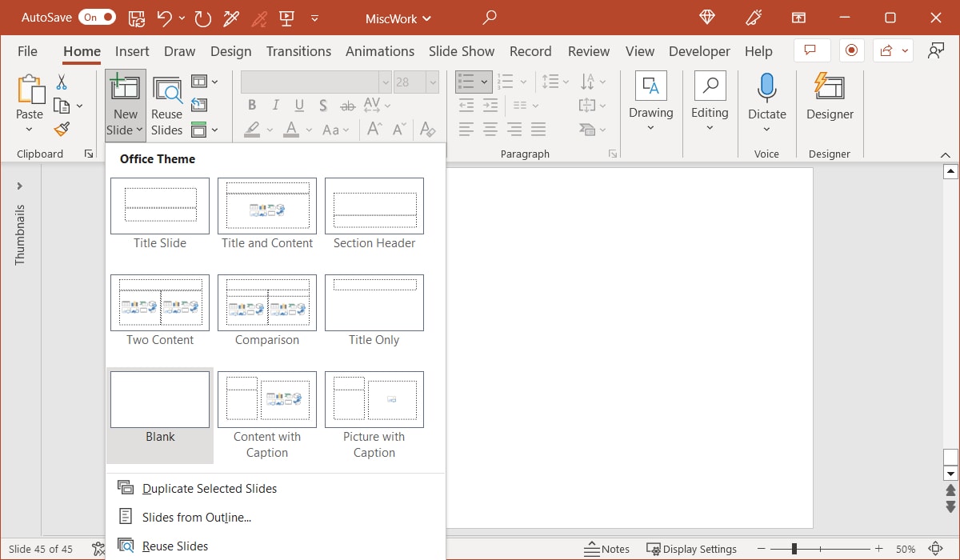The image size is (960, 560).
Task: Open the Slide Show ribbon tab
Action: (462, 50)
